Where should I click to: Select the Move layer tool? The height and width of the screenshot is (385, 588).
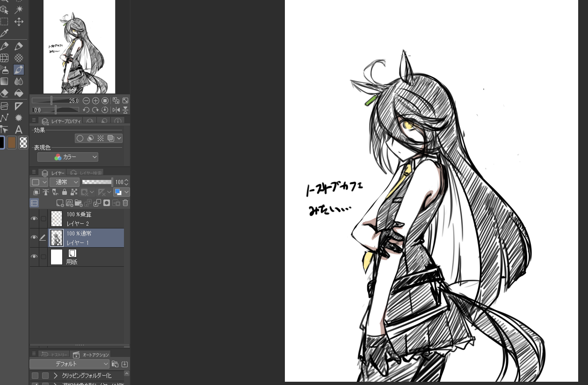pyautogui.click(x=19, y=21)
